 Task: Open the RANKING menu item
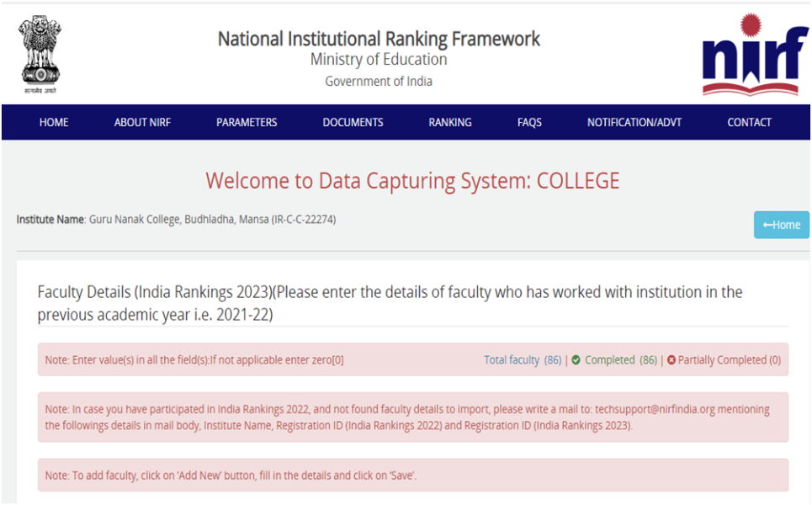tap(450, 123)
